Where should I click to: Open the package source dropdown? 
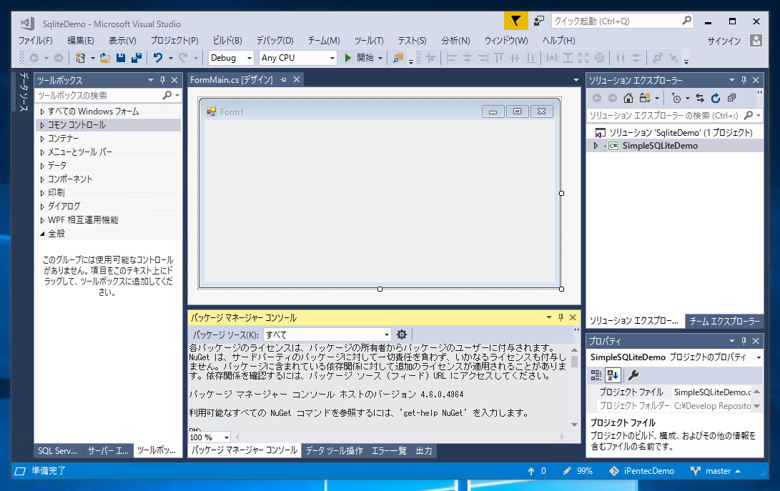pos(387,335)
